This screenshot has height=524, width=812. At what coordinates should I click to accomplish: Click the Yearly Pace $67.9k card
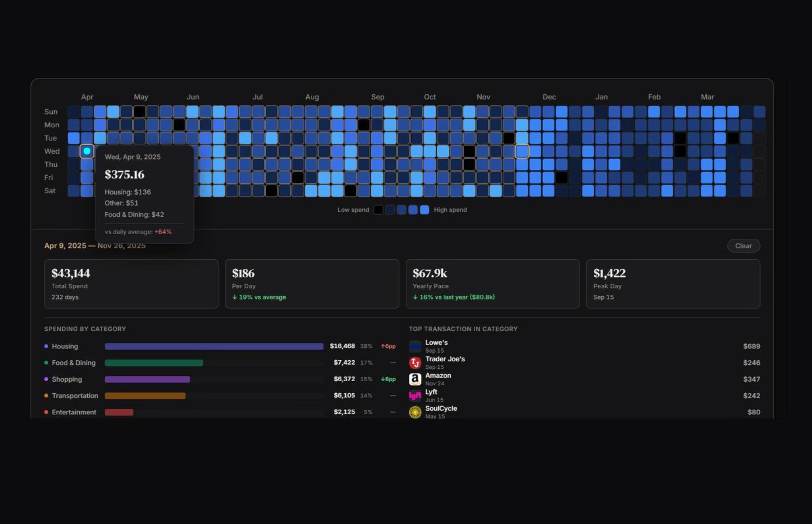[492, 284]
